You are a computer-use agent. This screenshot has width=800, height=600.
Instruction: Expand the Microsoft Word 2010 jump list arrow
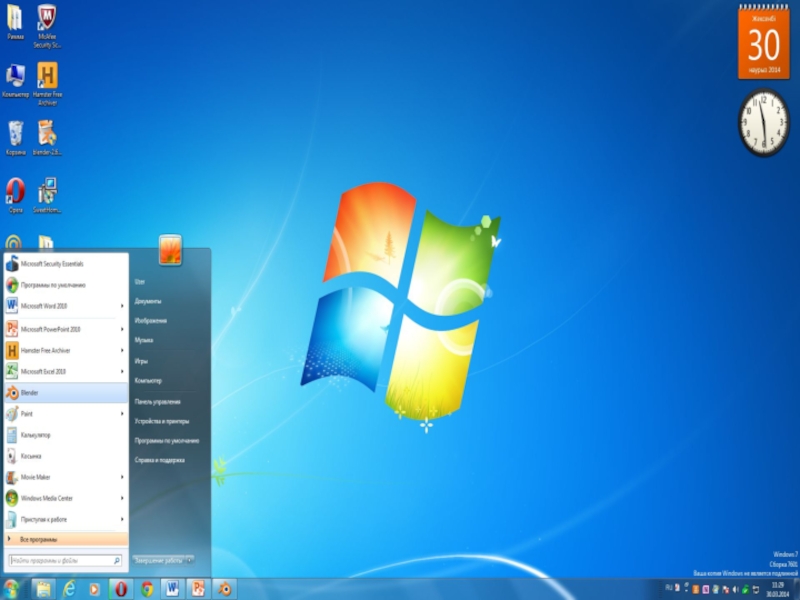tap(122, 306)
